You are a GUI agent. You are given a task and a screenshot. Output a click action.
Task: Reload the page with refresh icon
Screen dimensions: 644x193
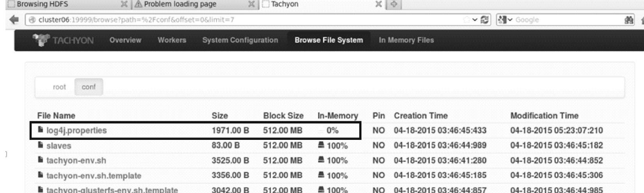click(485, 20)
